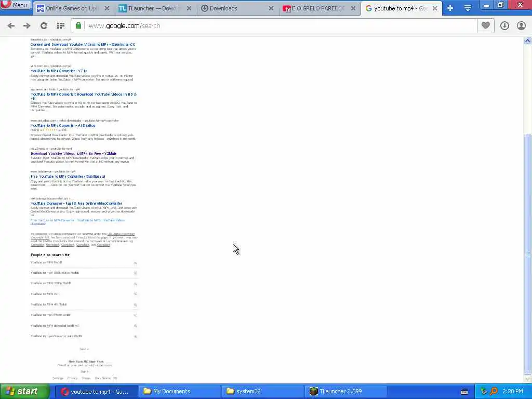532x399 pixels.
Task: Open a new tab with plus icon
Action: click(x=450, y=8)
